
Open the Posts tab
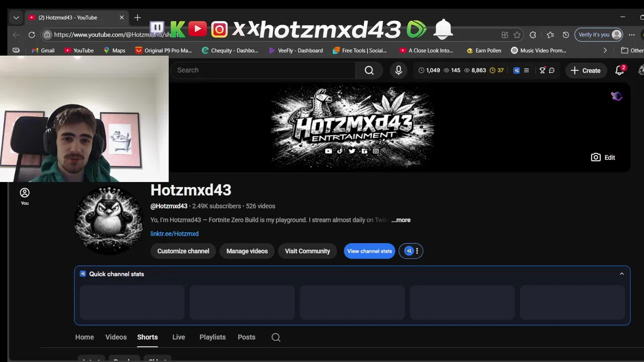[x=247, y=337]
